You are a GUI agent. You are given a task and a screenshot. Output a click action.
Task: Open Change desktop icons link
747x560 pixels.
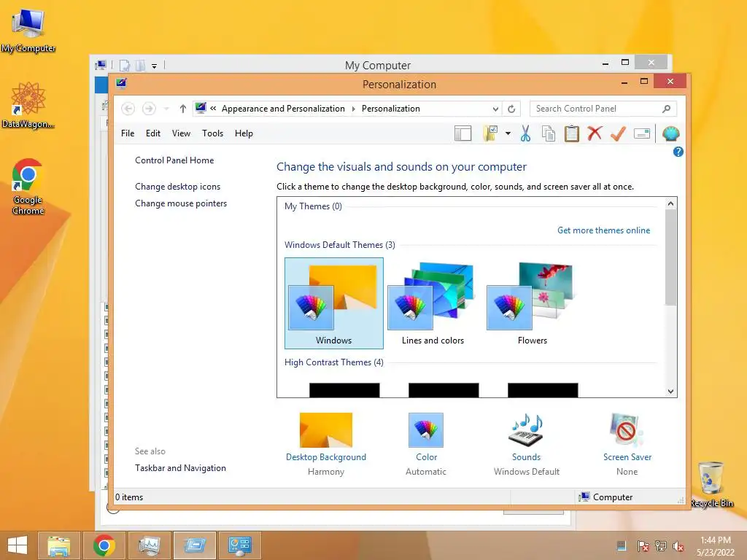pos(178,187)
